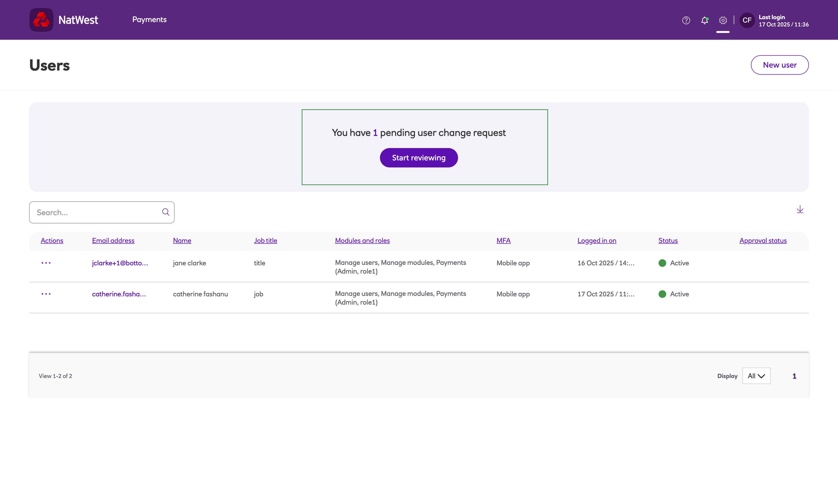Download the users list
This screenshot has height=504, width=838.
[800, 210]
